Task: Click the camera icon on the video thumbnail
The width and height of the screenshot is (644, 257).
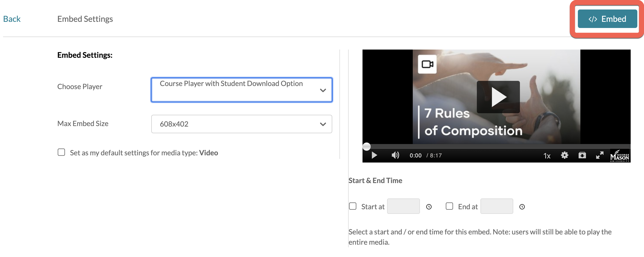Action: (x=427, y=64)
